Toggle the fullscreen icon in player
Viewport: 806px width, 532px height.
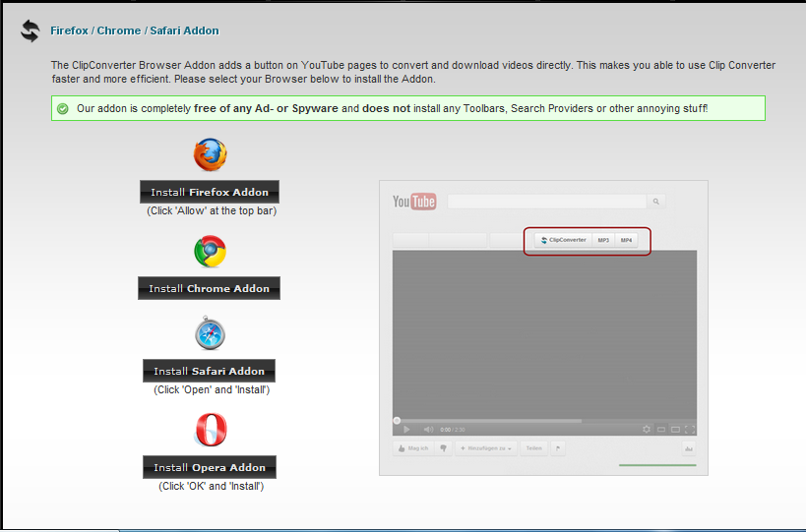click(690, 430)
